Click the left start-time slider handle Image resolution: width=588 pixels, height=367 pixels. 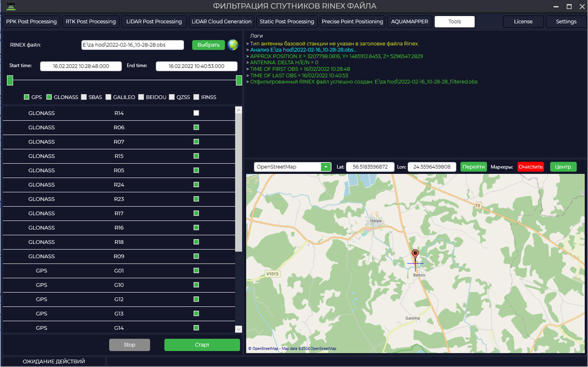10,80
